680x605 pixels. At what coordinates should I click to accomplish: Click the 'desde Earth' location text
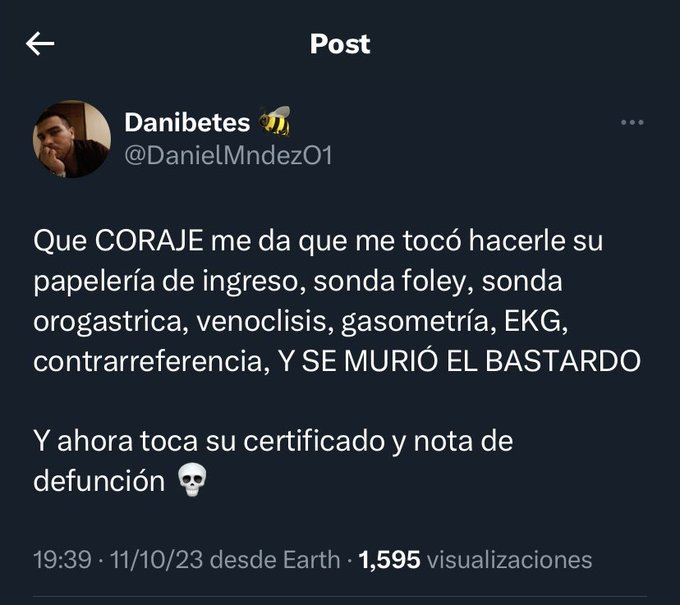pyautogui.click(x=275, y=559)
